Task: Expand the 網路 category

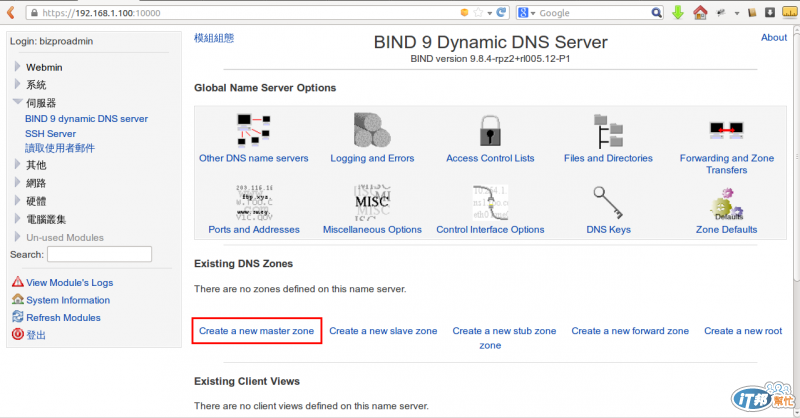Action: (x=17, y=182)
